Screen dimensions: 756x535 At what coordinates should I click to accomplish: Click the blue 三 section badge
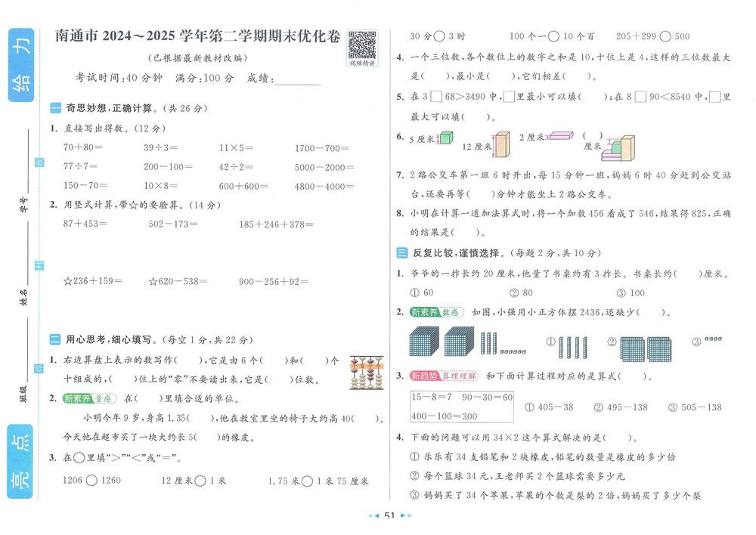(x=401, y=253)
